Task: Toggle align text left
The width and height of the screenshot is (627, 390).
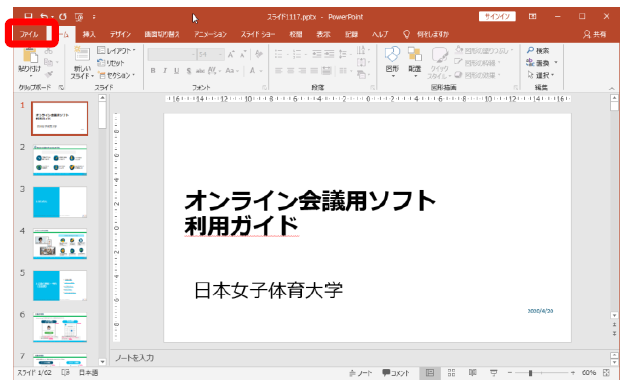Action: (x=279, y=71)
